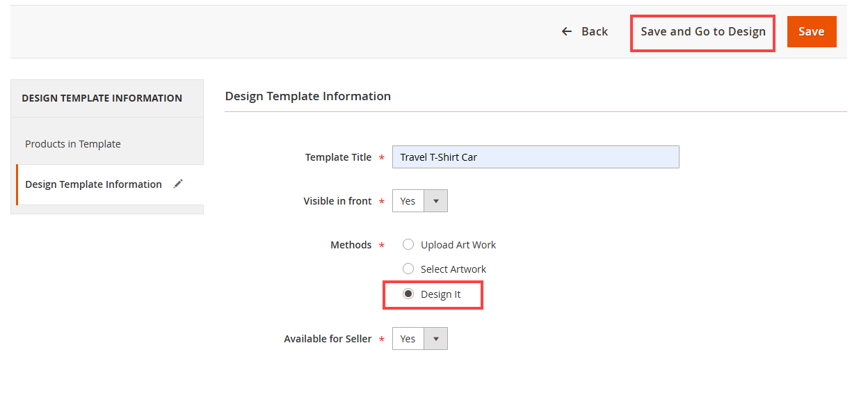Open the Available for Seller dropdown
This screenshot has width=868, height=398.
click(x=408, y=339)
